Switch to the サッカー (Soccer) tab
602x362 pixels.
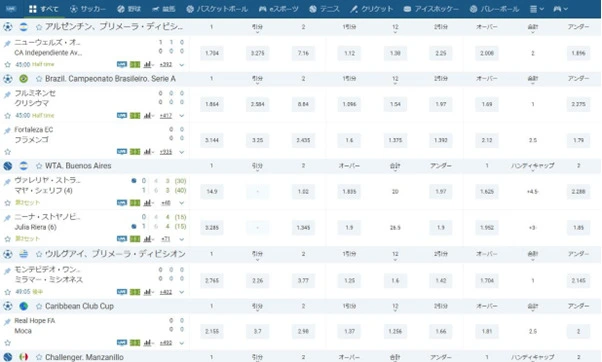click(x=88, y=9)
